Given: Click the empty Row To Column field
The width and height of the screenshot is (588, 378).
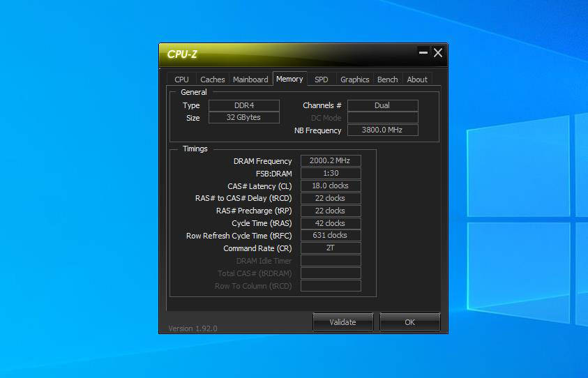Looking at the screenshot, I should [x=331, y=286].
